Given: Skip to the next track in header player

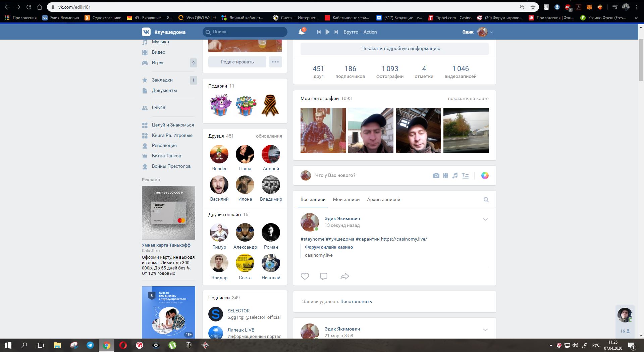Looking at the screenshot, I should point(336,32).
